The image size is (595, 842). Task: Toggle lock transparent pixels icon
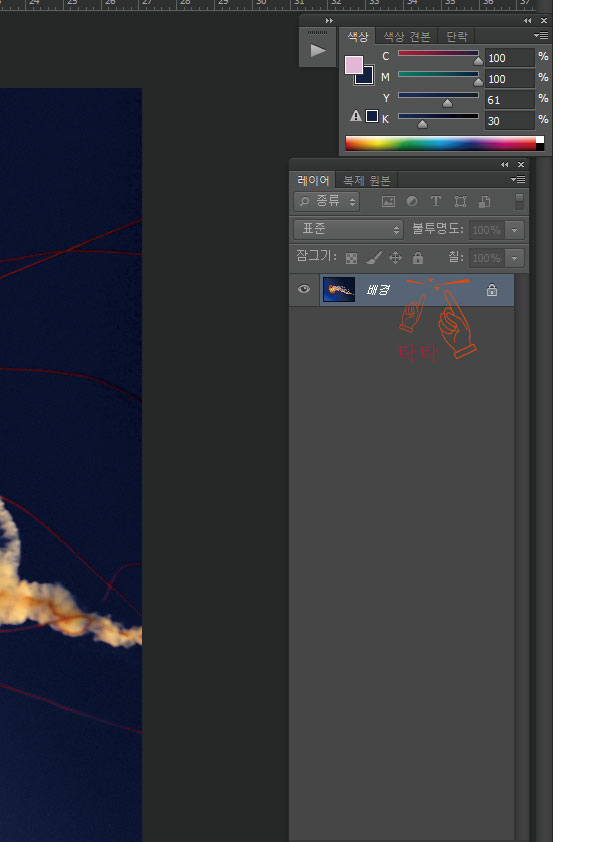(x=351, y=258)
